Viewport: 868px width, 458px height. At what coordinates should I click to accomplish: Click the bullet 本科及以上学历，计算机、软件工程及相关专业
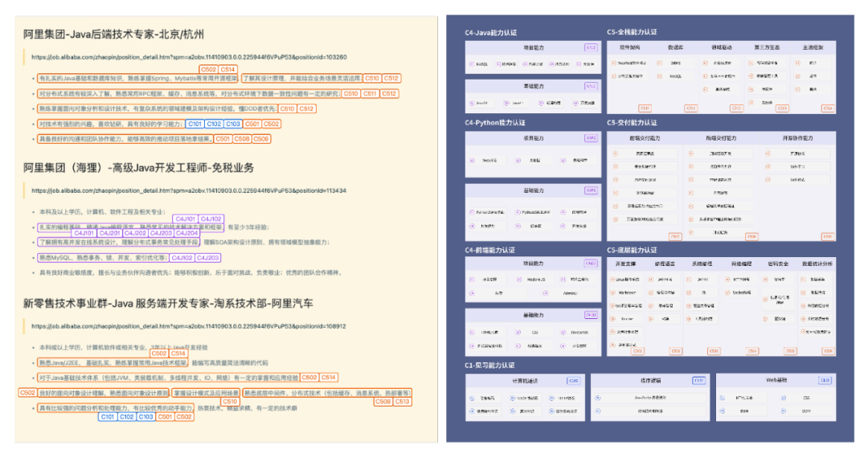(x=102, y=212)
